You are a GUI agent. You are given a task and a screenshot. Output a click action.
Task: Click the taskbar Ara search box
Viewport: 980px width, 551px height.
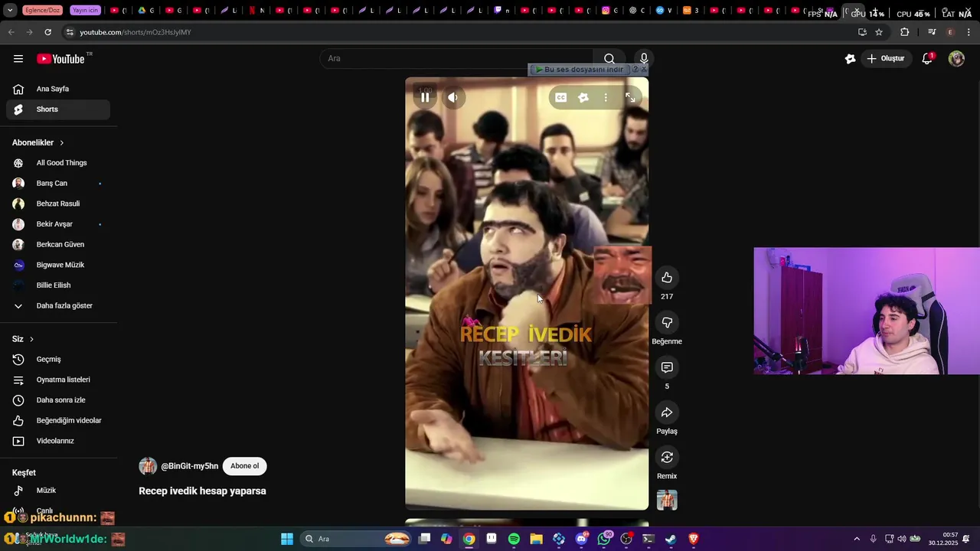coord(354,539)
